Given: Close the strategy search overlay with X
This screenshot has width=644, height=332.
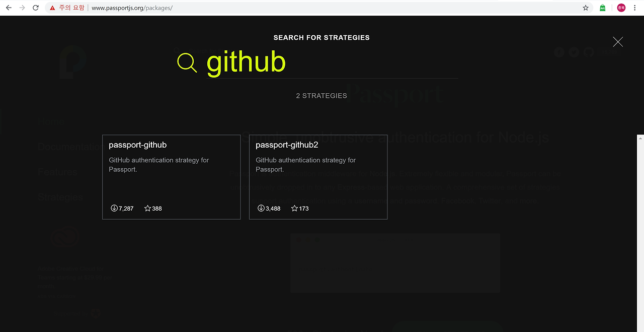Looking at the screenshot, I should pyautogui.click(x=618, y=42).
